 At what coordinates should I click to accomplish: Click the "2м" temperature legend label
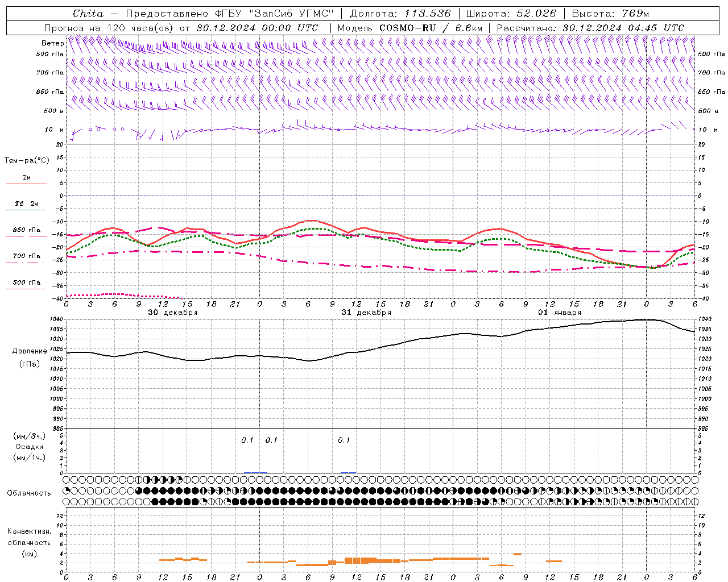point(27,177)
